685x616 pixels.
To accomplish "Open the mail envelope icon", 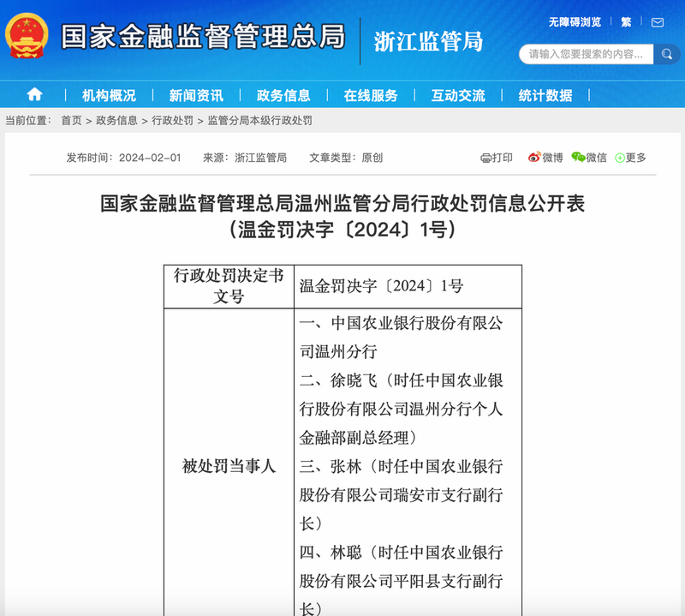I will [657, 22].
